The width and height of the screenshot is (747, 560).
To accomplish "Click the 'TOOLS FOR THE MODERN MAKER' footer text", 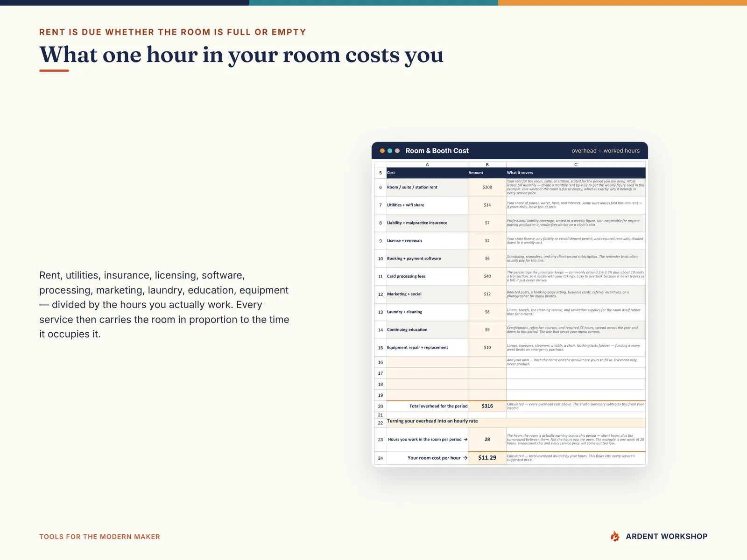I will coord(99,537).
